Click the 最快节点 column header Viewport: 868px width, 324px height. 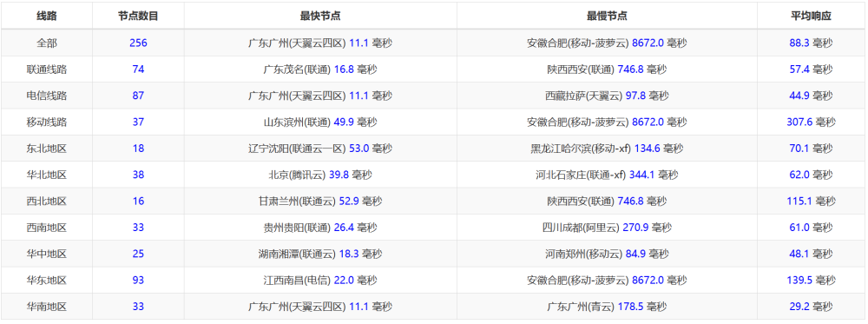pyautogui.click(x=320, y=16)
